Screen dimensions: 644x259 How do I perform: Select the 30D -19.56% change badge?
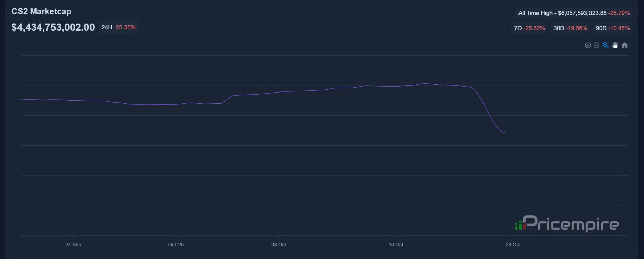[570, 28]
